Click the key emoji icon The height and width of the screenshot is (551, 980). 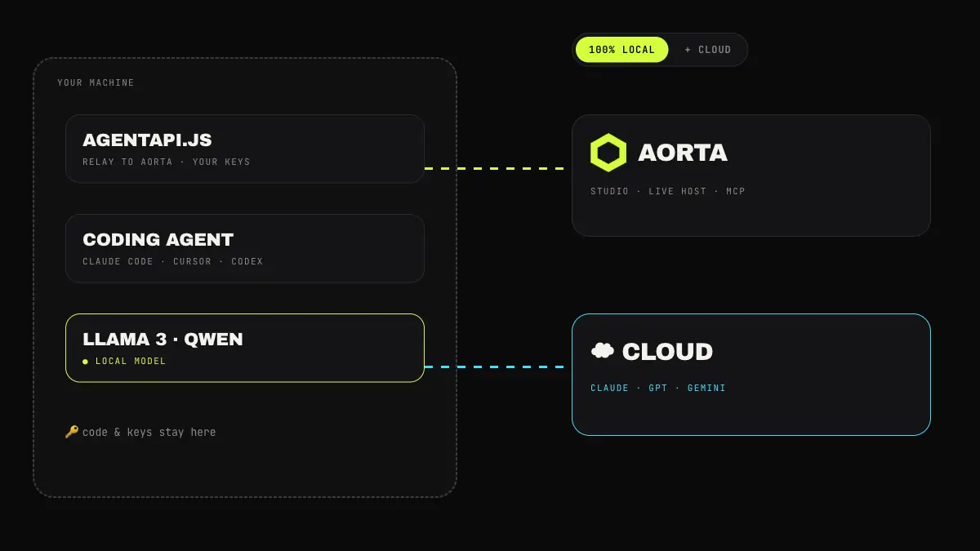pyautogui.click(x=72, y=432)
